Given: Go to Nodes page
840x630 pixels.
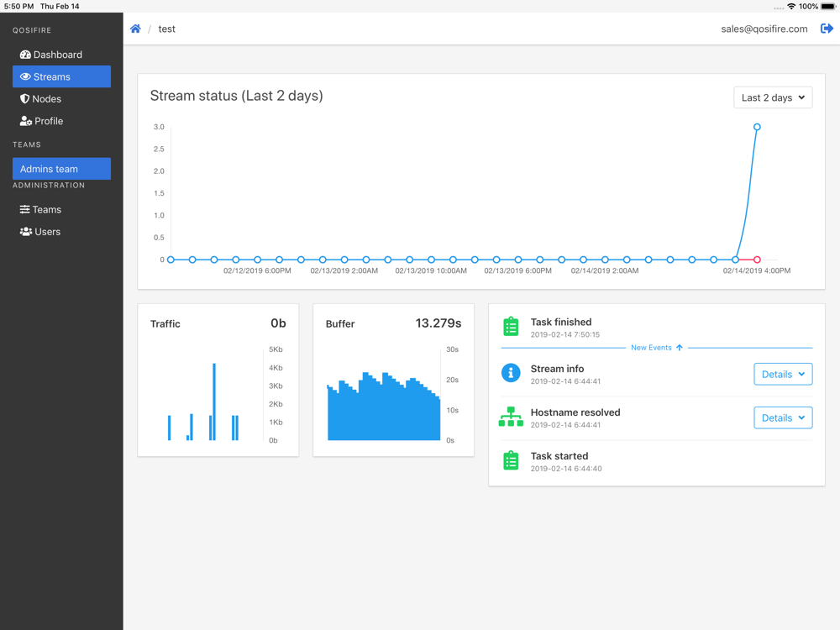Looking at the screenshot, I should pos(40,99).
